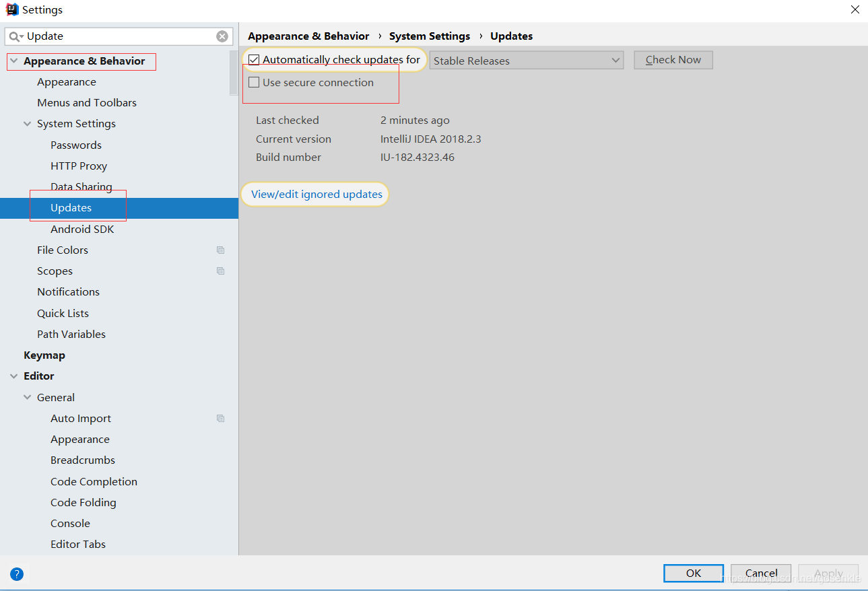Click the project-level icon beside Auto Import
Viewport: 868px width, 591px height.
pyautogui.click(x=220, y=418)
